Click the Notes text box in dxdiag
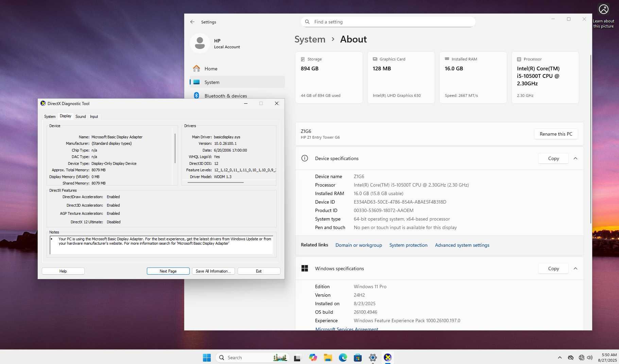 pyautogui.click(x=161, y=245)
